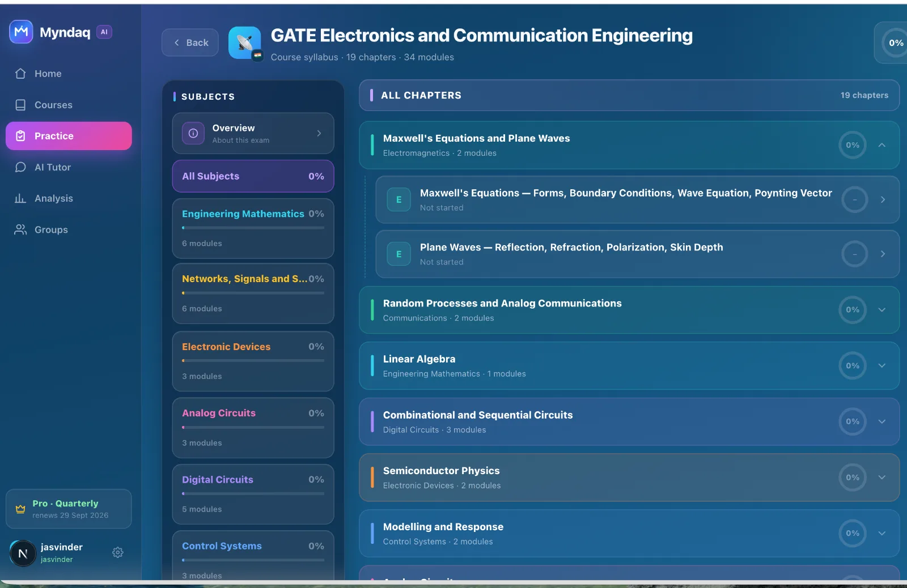Click the Myndaq logo icon

pos(21,32)
